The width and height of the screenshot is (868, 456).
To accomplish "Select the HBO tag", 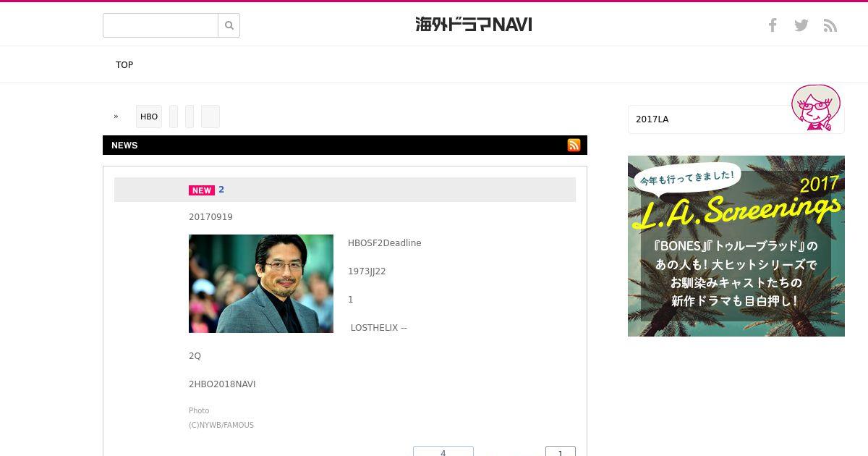I will 149,117.
